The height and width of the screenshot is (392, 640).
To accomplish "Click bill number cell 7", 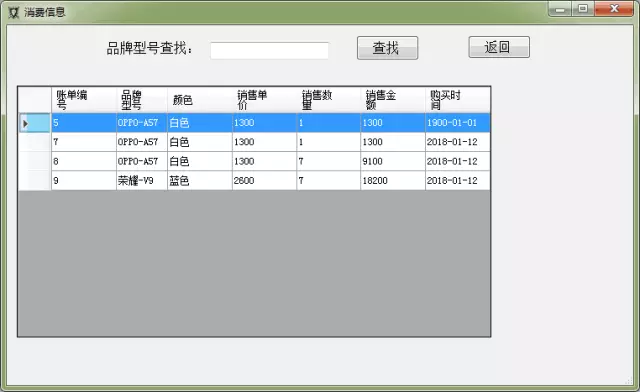I will click(x=84, y=142).
